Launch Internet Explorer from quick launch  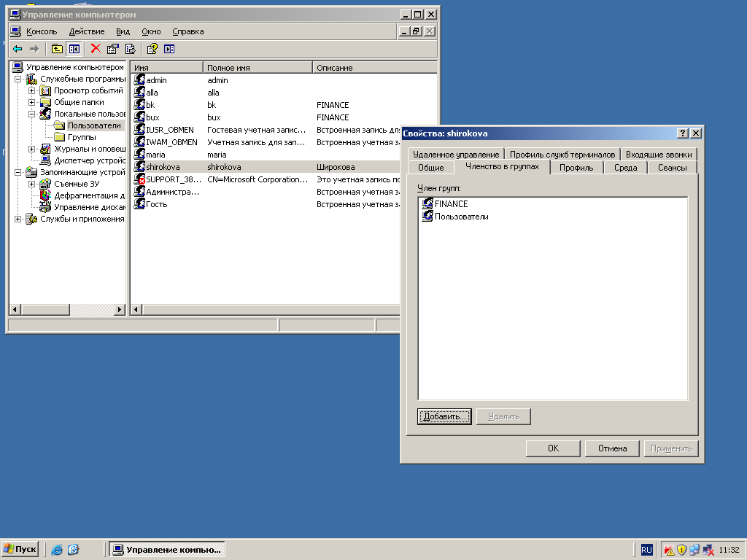[57, 550]
